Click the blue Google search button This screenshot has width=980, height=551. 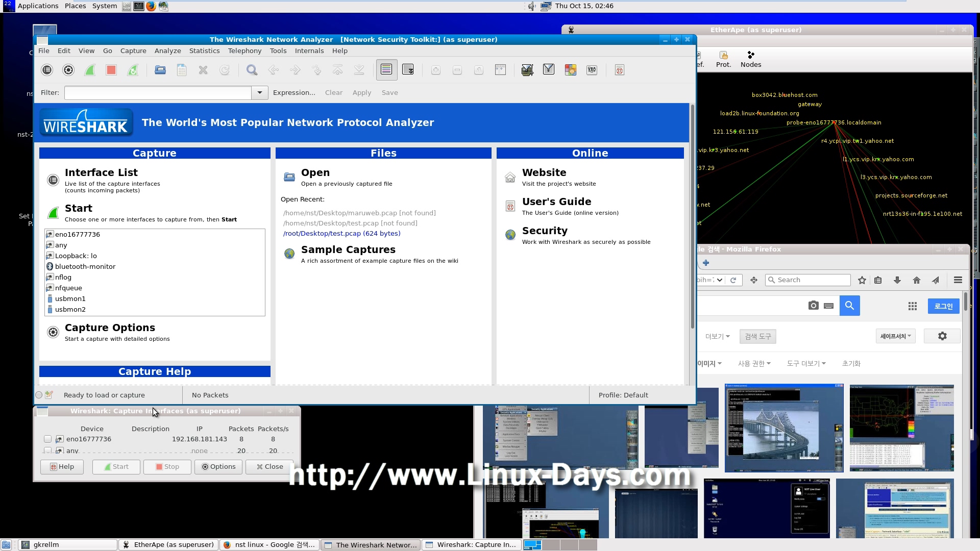850,305
